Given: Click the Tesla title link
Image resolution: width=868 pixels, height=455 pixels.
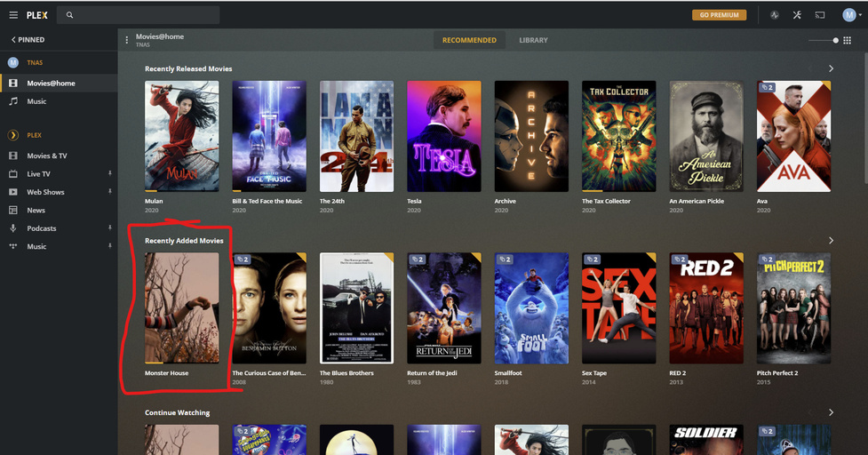Looking at the screenshot, I should pyautogui.click(x=414, y=201).
